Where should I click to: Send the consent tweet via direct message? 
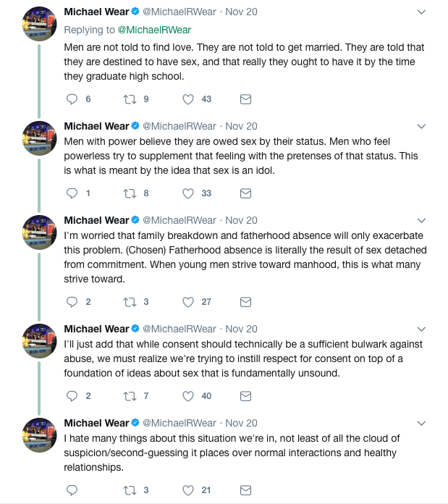coord(245,396)
